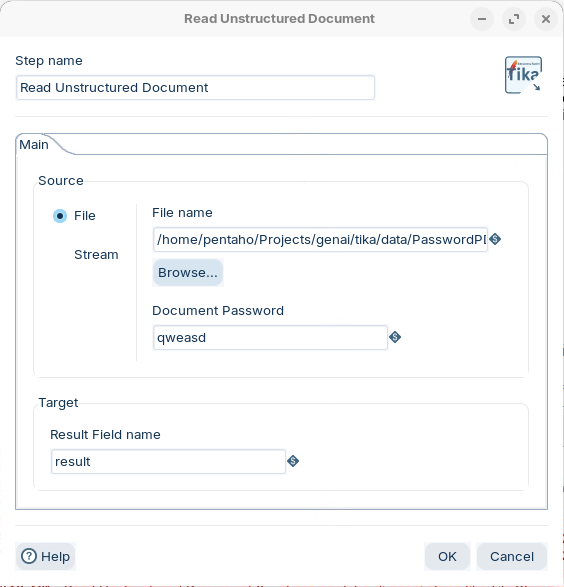Open Help via the question mark button
Viewport: 564px width, 587px height.
click(46, 556)
